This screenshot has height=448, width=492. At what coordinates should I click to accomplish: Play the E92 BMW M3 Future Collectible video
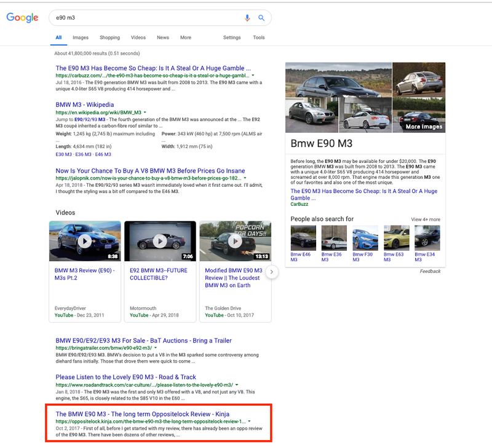click(160, 241)
